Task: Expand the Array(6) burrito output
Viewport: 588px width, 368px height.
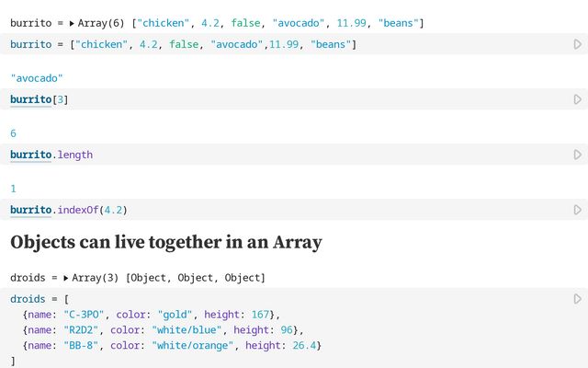Action: tap(72, 23)
